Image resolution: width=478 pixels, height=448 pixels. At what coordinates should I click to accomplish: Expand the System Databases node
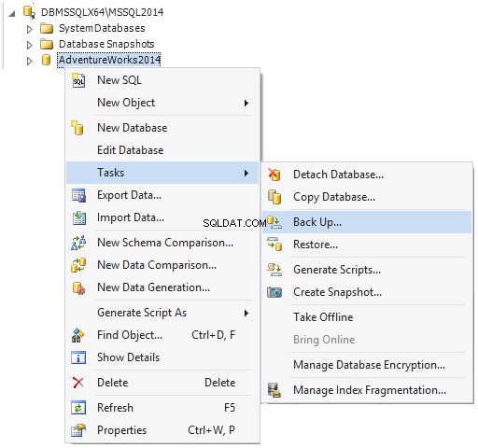pos(30,29)
